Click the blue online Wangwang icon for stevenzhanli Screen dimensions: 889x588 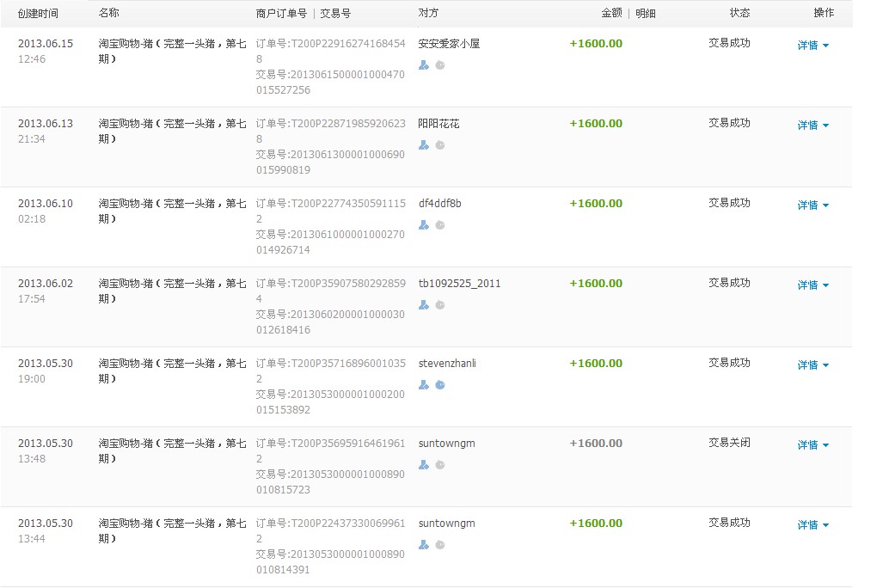coord(440,385)
